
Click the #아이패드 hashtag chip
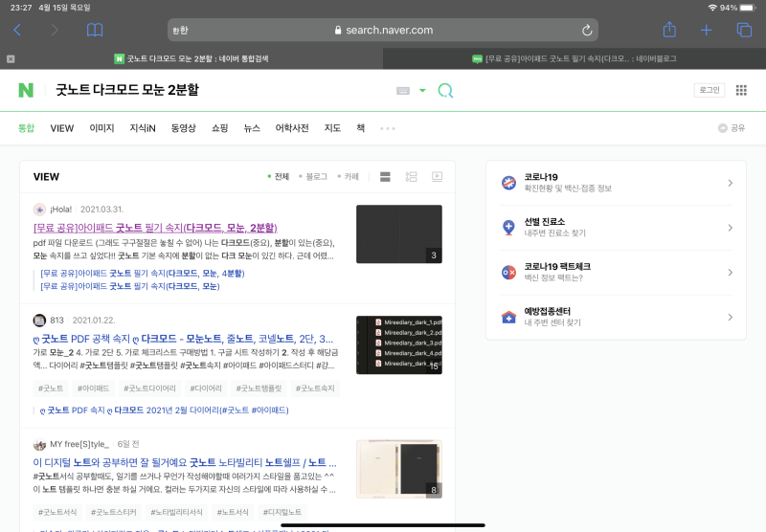tap(93, 388)
